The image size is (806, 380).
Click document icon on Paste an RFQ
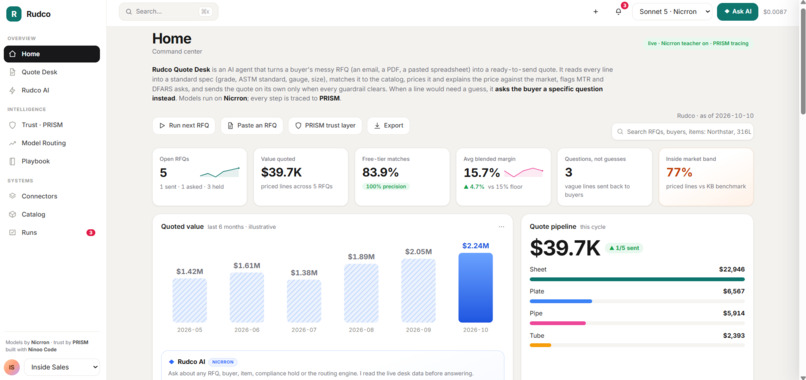[x=230, y=125]
